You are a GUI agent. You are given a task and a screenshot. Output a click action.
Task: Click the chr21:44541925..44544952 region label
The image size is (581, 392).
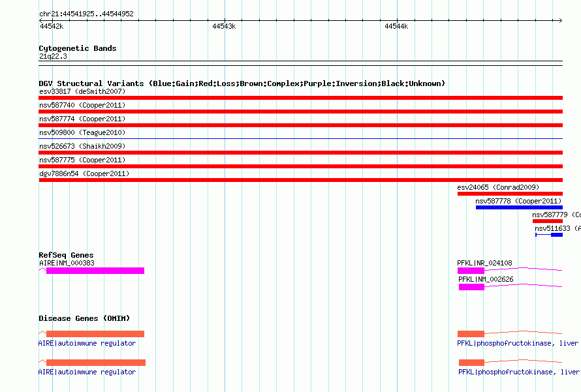(86, 14)
